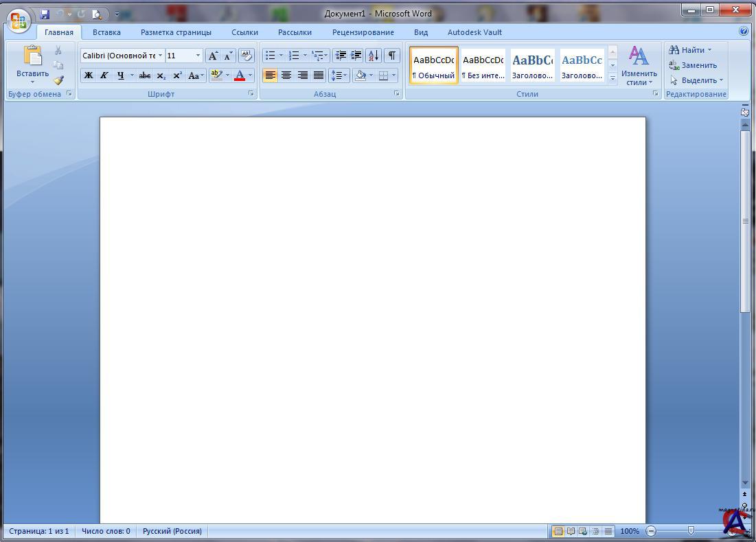
Task: Select the Обычный style thumbnail
Action: pyautogui.click(x=434, y=66)
